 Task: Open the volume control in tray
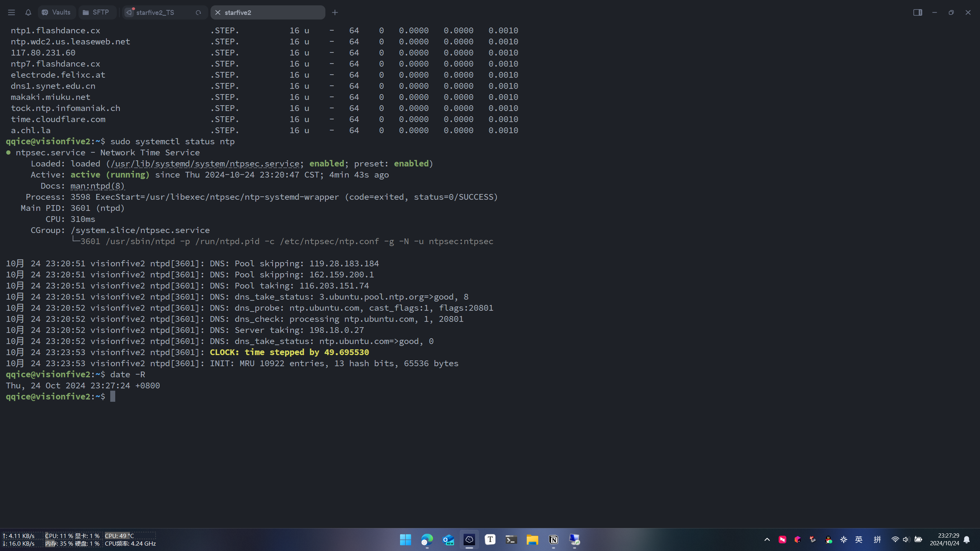point(906,540)
